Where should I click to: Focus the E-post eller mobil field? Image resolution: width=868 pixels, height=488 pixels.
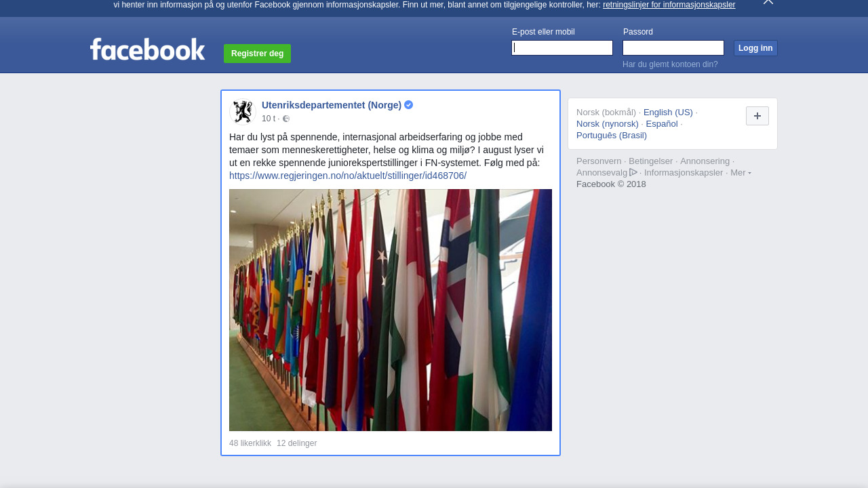(x=562, y=47)
